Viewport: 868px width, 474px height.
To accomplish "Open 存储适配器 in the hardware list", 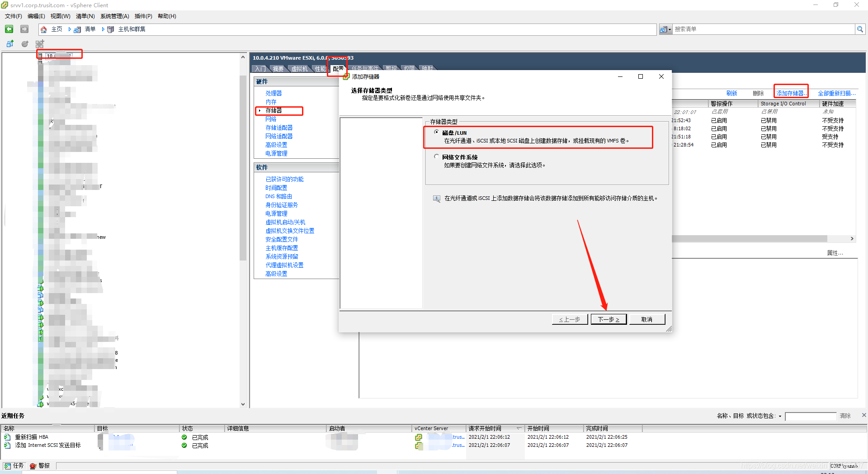I will (279, 128).
